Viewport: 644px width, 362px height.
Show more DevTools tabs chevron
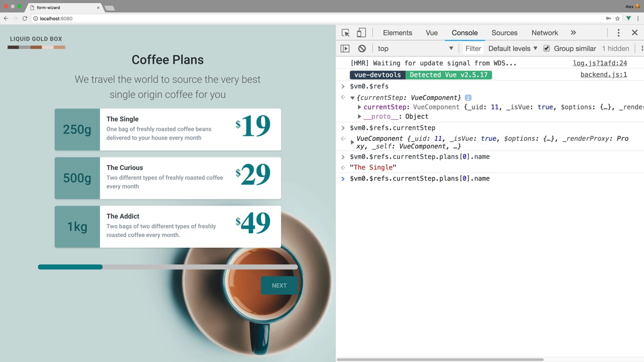[573, 33]
